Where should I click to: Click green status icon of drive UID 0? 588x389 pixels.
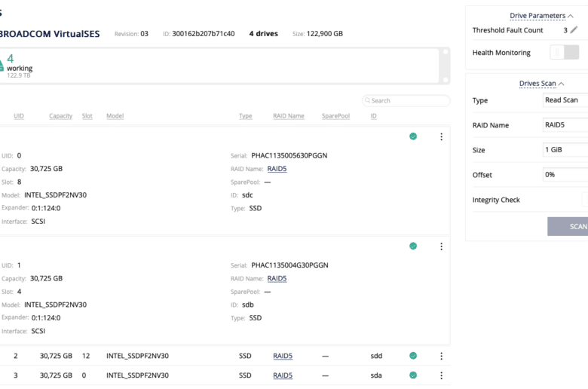[x=413, y=136]
